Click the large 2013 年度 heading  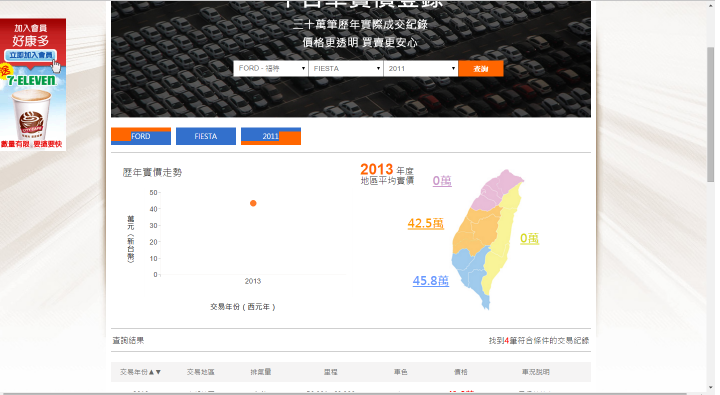(x=387, y=169)
